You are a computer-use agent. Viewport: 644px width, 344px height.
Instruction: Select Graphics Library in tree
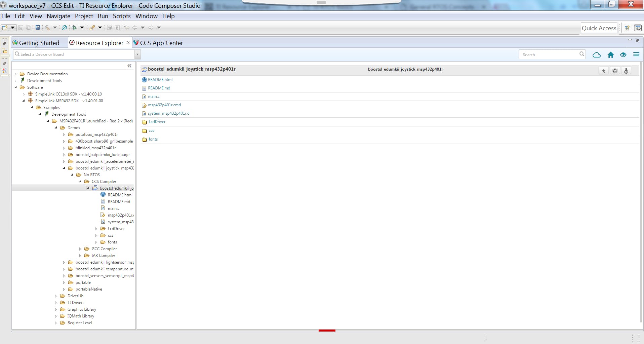pos(82,309)
